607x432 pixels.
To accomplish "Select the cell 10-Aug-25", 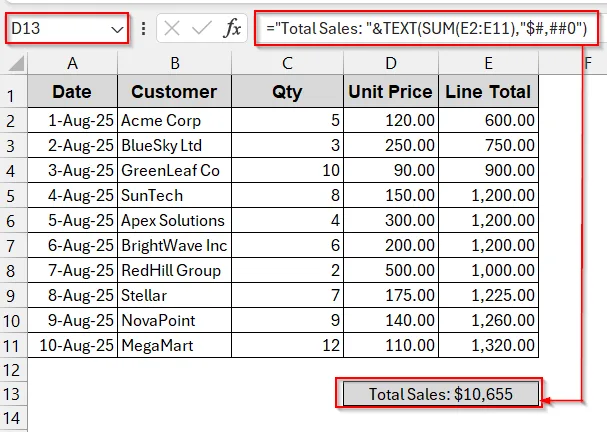I will [72, 345].
